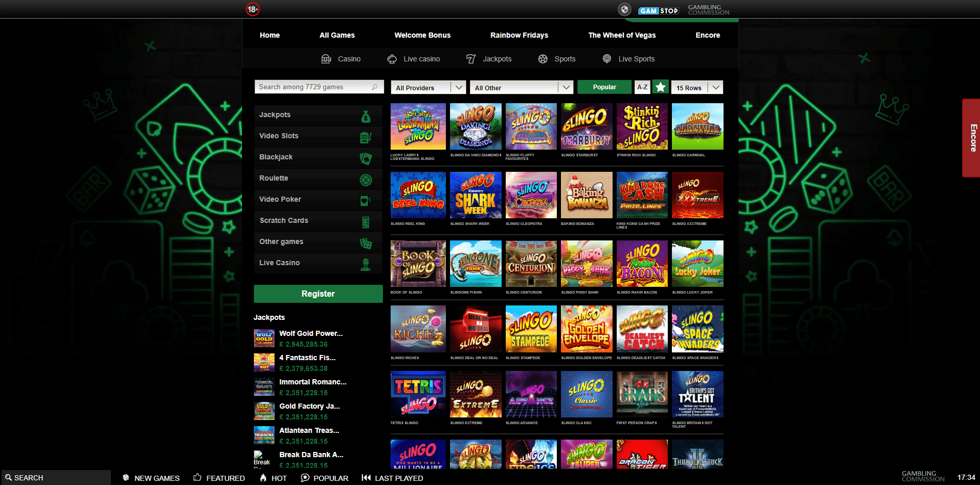Open HOT games in bottom bar
Image resolution: width=980 pixels, height=485 pixels.
click(273, 478)
